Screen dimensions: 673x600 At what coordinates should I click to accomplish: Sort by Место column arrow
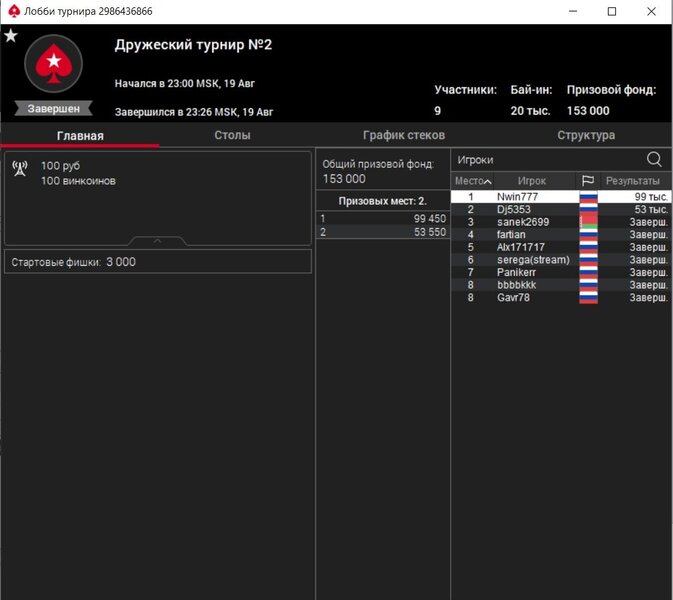[487, 181]
